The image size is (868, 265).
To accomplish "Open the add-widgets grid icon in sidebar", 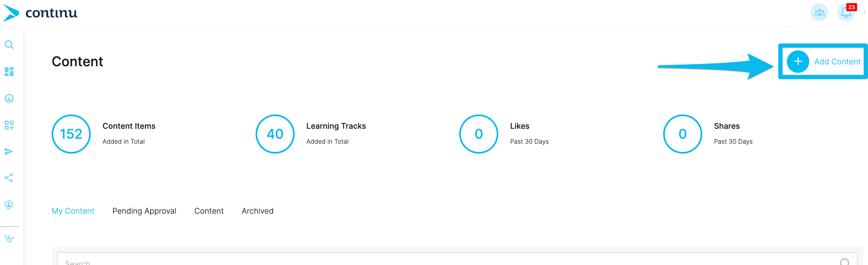I will [x=9, y=125].
